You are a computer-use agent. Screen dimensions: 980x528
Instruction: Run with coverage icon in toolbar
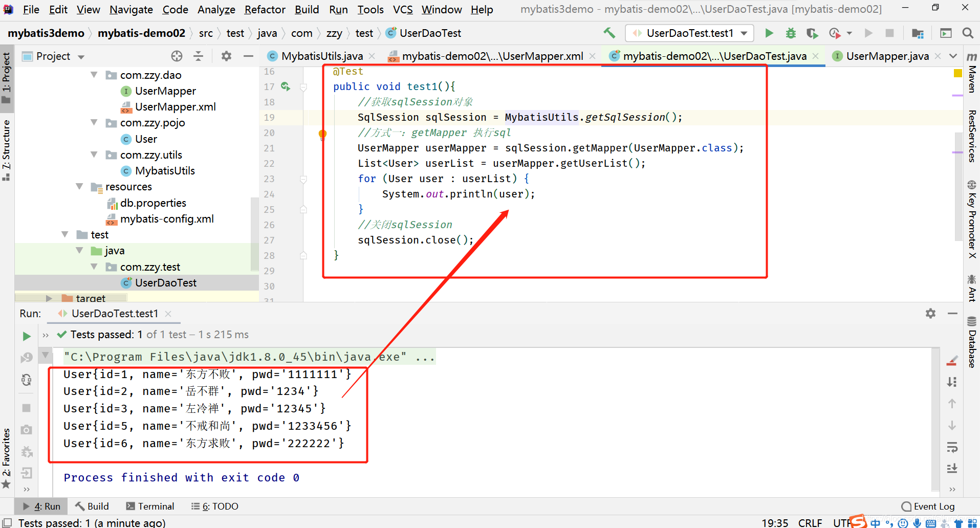pos(812,33)
